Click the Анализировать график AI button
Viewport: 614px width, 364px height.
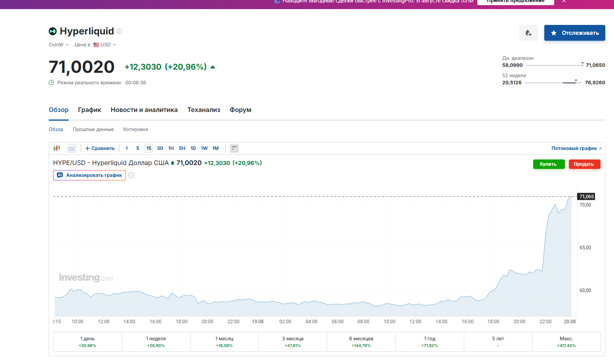(89, 175)
